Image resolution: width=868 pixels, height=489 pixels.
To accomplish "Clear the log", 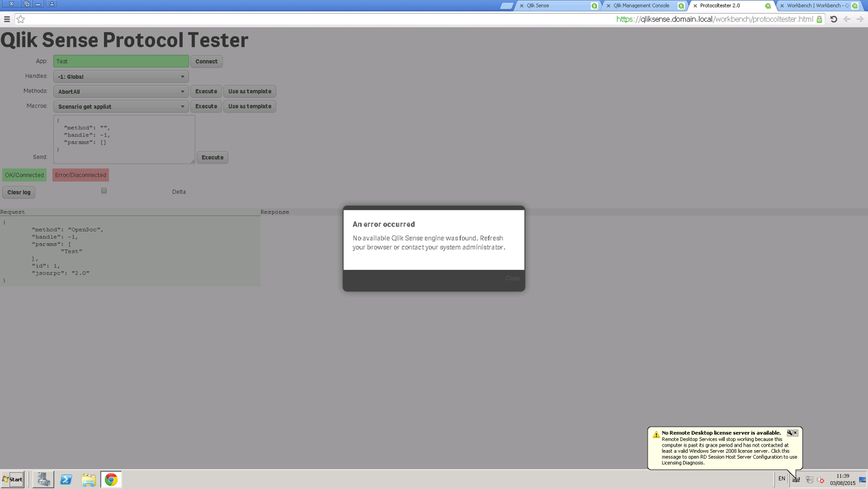I will pos(19,192).
